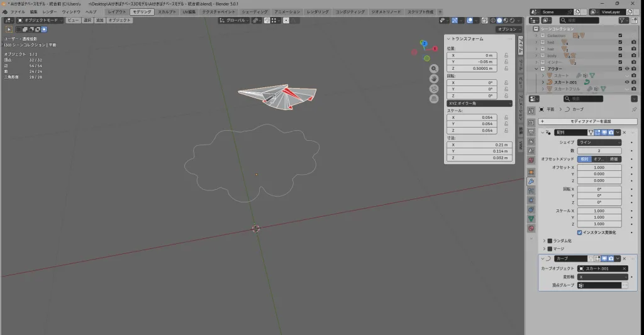
Task: Open the ファイル menu
Action: (18, 12)
